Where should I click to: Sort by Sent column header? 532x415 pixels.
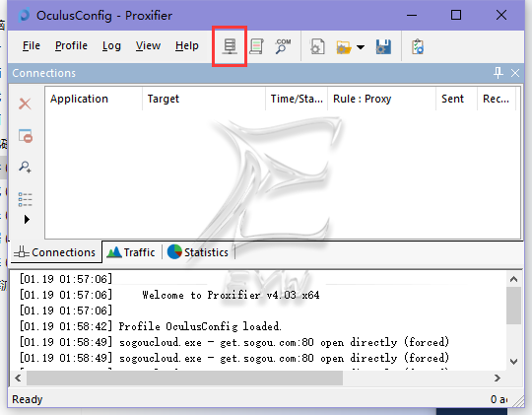click(457, 99)
